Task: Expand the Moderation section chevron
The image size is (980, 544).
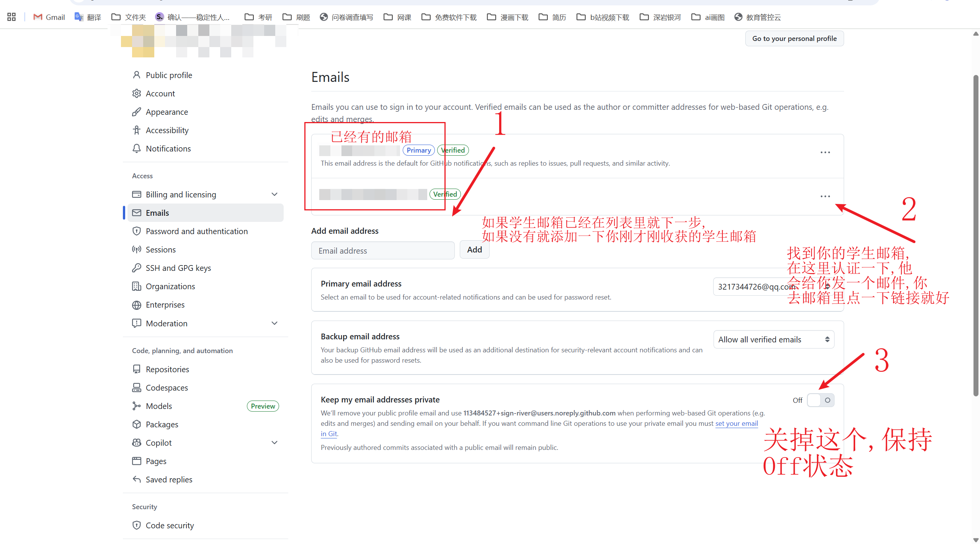Action: pyautogui.click(x=274, y=323)
